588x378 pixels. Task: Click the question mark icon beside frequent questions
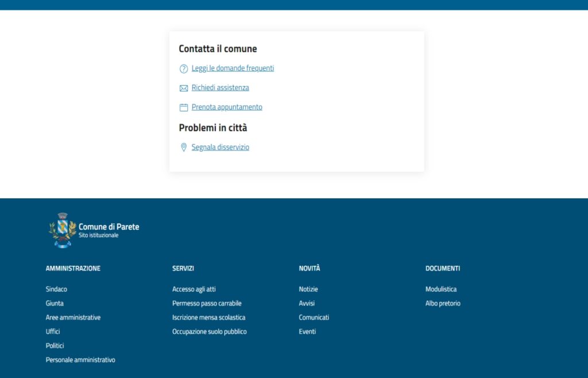click(x=184, y=69)
